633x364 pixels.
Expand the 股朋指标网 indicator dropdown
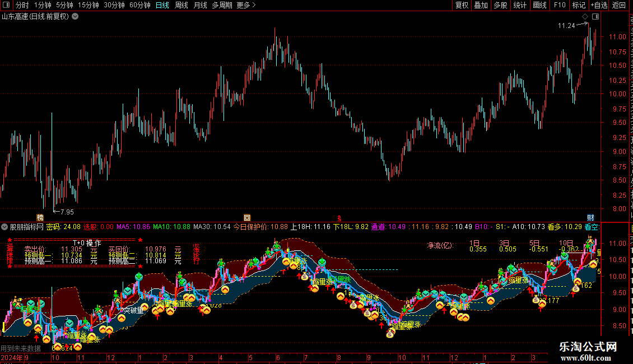coord(4,227)
